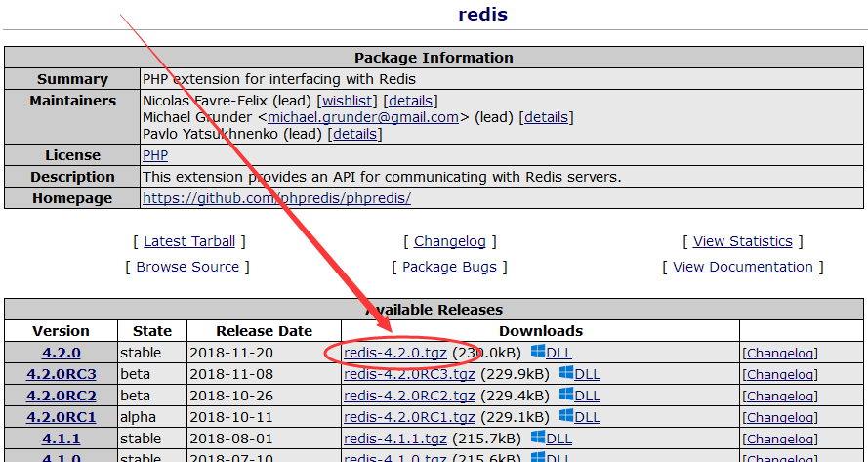The image size is (868, 462).
Task: Open the DLL link for version 4.2.0
Action: coord(559,353)
